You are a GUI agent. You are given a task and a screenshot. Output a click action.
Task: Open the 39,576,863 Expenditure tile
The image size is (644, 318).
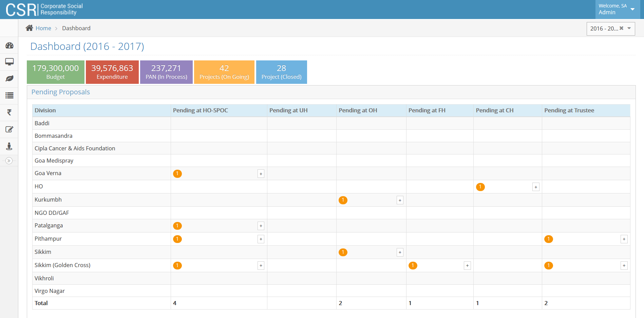(x=112, y=72)
